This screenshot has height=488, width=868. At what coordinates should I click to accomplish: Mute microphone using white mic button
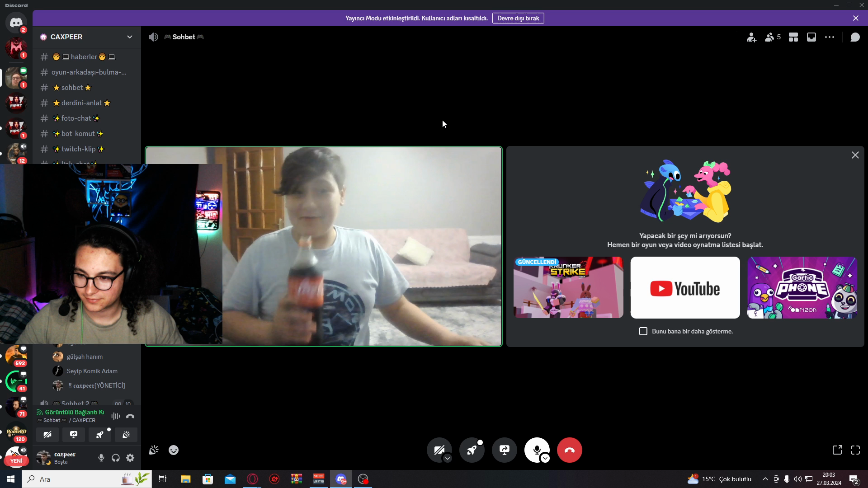537,450
